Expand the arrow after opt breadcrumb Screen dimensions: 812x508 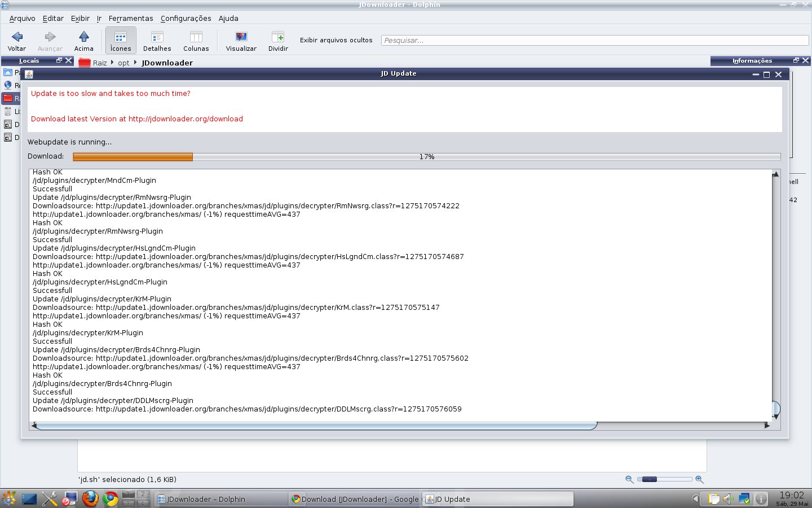[135, 62]
